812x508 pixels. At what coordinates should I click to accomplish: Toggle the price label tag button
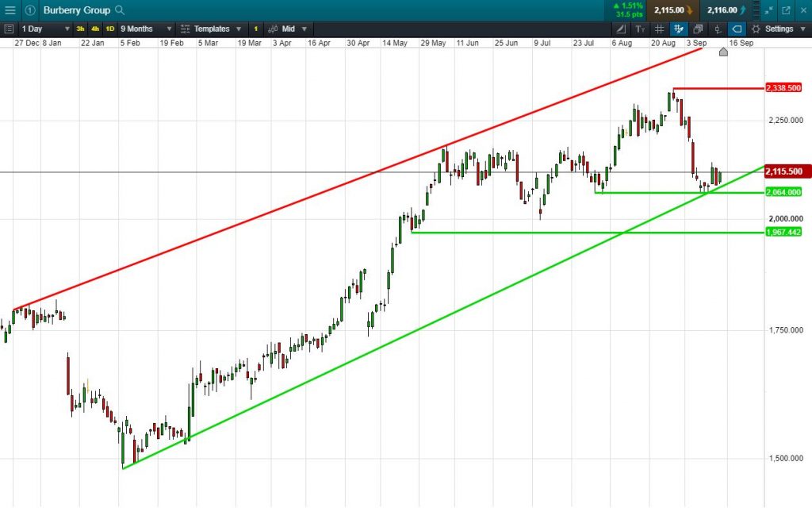(x=737, y=29)
